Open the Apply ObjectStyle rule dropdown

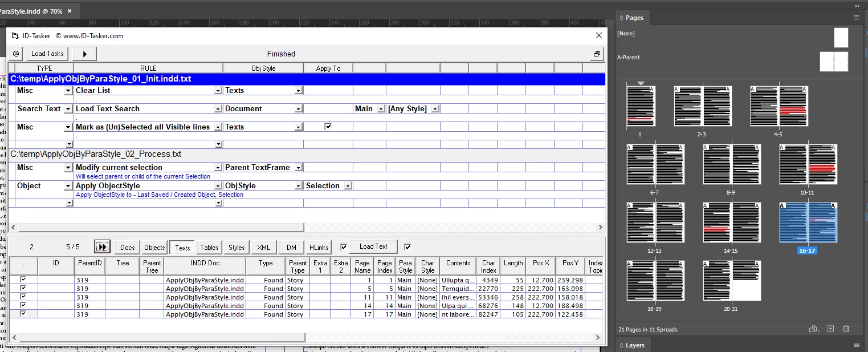click(x=218, y=186)
